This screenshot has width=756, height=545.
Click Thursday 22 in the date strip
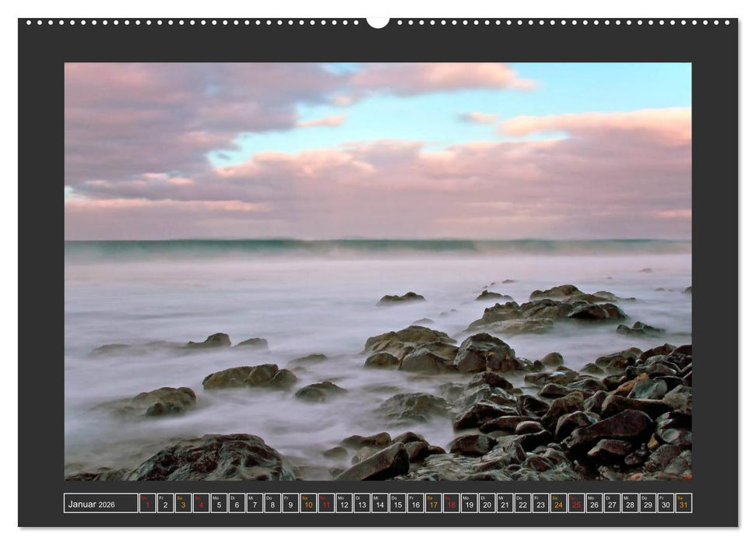point(524,504)
